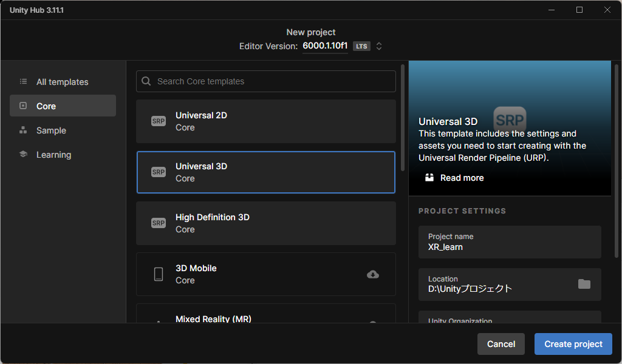This screenshot has height=364, width=622.
Task: Click the project settings panel scrollbar
Action: point(616,161)
